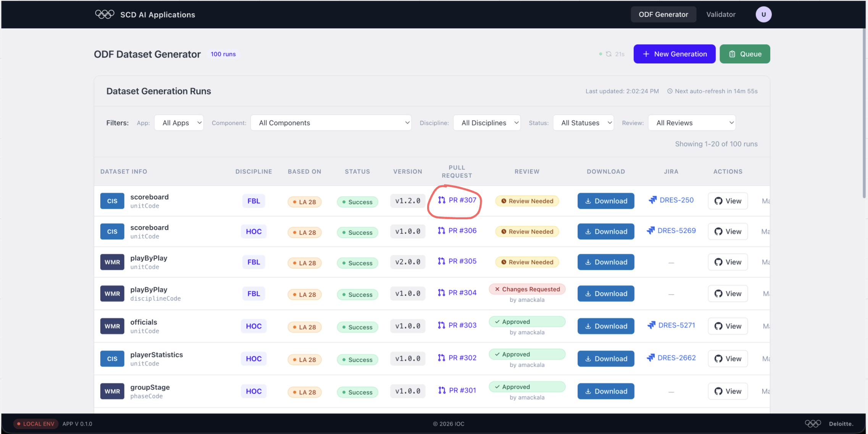
Task: Click the Olympic rings logo in header
Action: click(x=105, y=15)
